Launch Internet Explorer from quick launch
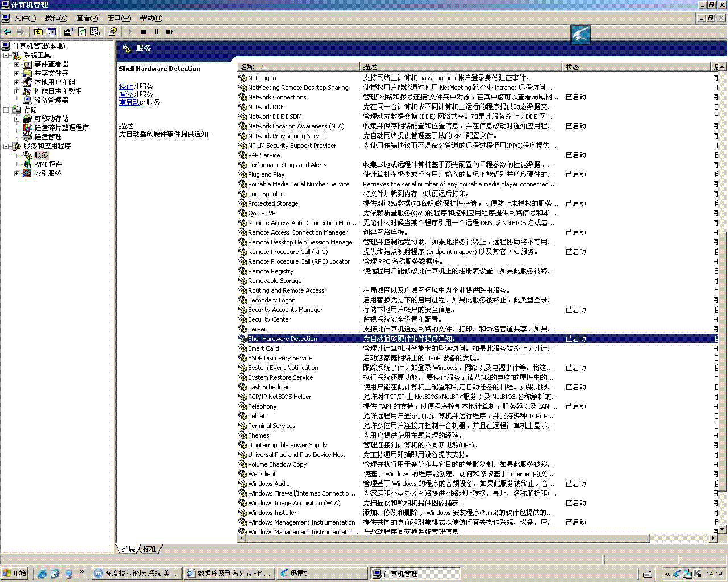 [42, 574]
